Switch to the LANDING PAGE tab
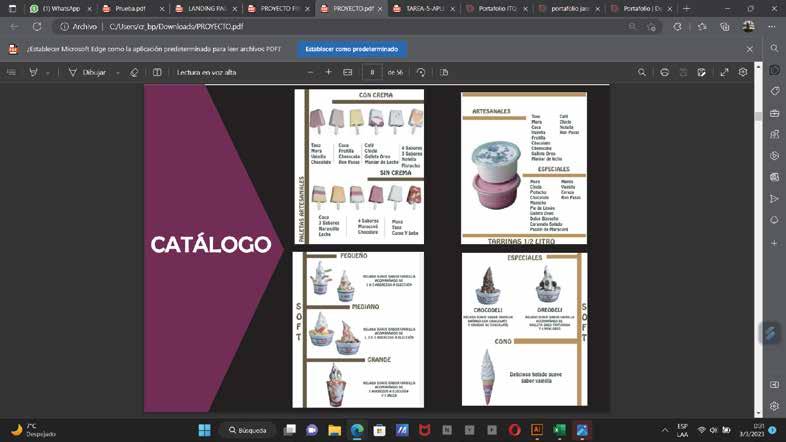Image resolution: width=786 pixels, height=442 pixels. point(206,9)
